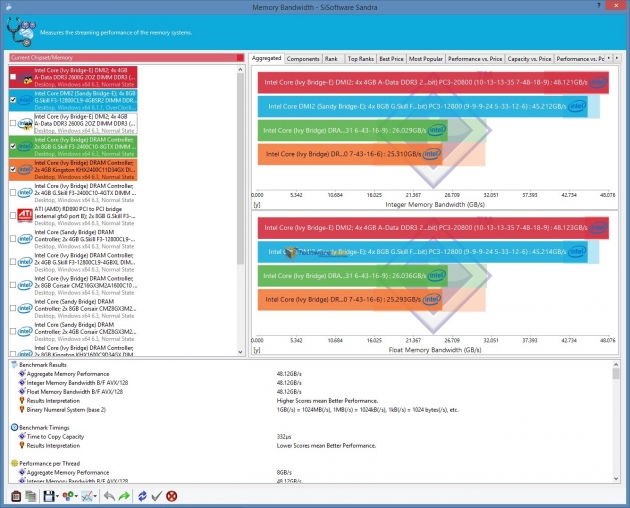Screen dimensions: 630x508
Task: Click the [y] axis toggle under integer chart
Action: (x=257, y=205)
